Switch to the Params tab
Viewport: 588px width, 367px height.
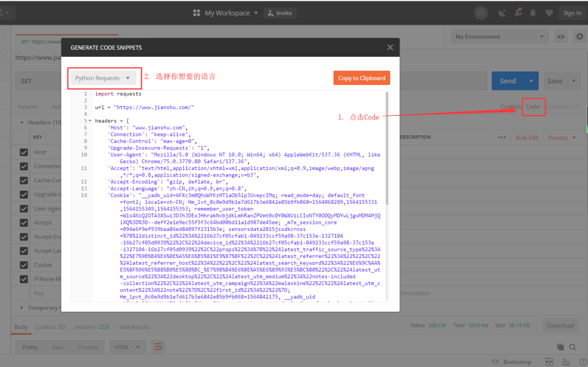[28, 107]
